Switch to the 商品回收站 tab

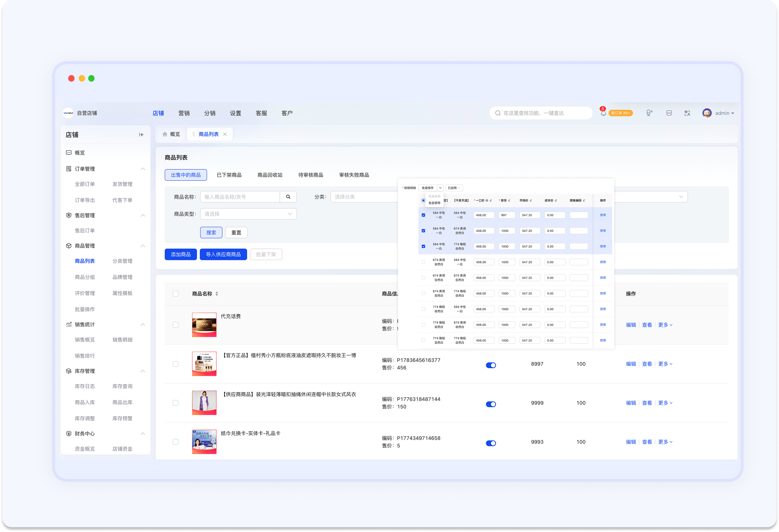(270, 175)
